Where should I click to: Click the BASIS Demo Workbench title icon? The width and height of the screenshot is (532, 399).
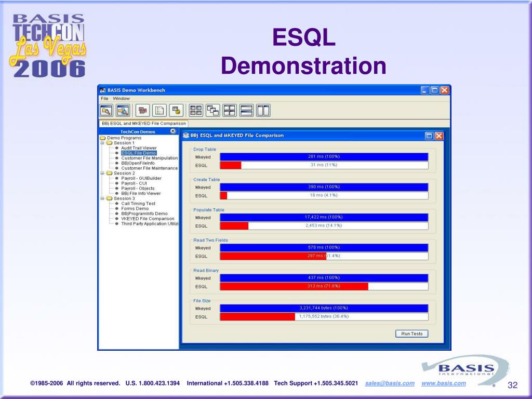point(103,90)
